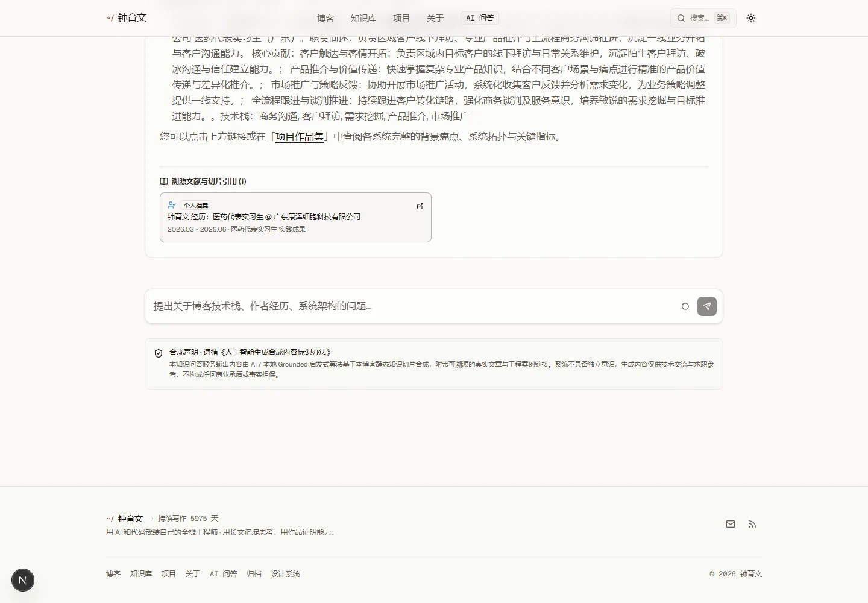Open the 博客 tab in the top navigation

click(325, 18)
